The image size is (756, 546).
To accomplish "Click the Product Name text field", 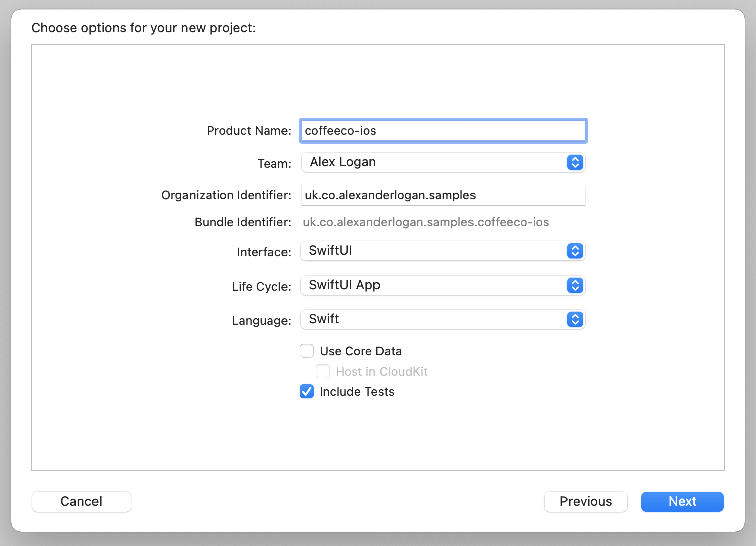I will pos(442,131).
